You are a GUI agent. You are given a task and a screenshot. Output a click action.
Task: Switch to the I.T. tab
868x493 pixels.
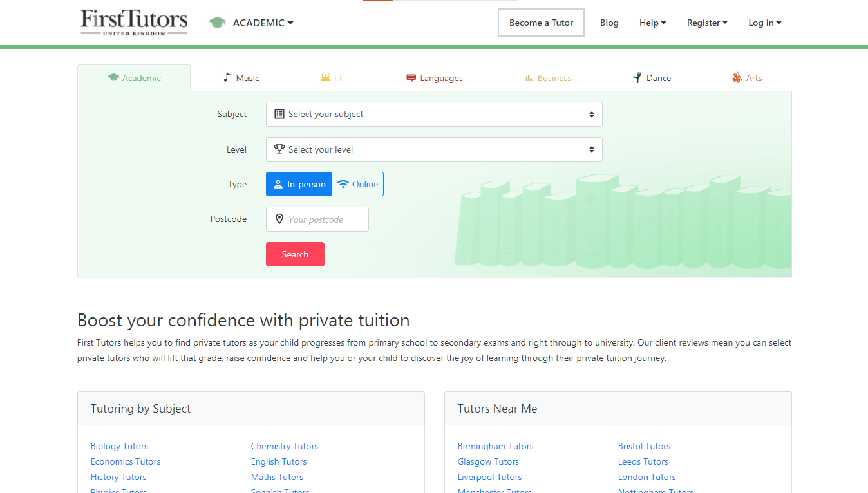click(x=333, y=78)
